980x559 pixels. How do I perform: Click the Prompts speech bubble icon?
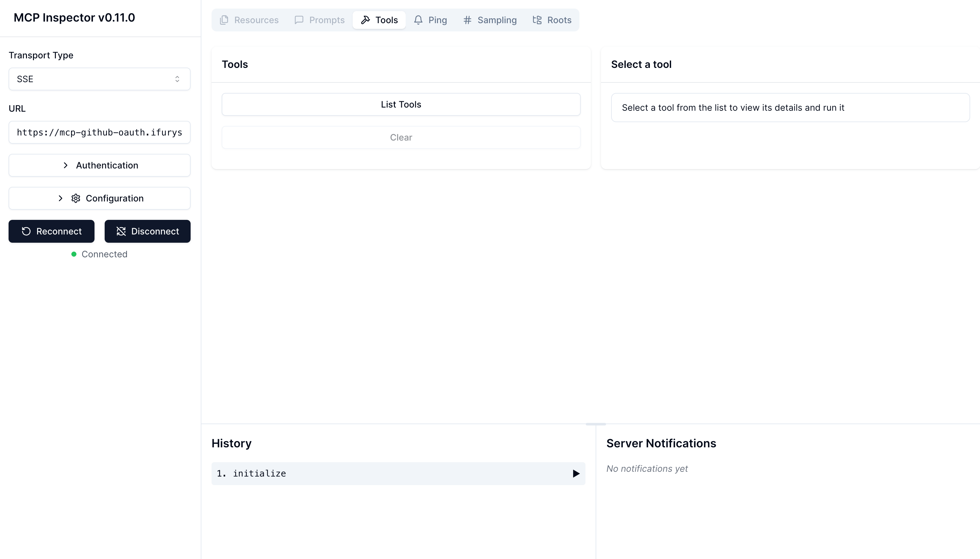[x=299, y=20]
